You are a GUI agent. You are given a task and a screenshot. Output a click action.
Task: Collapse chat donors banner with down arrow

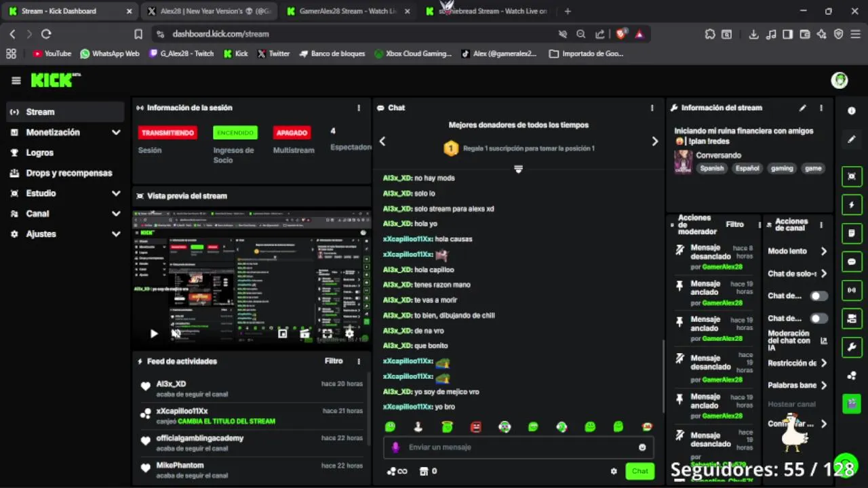tap(518, 169)
